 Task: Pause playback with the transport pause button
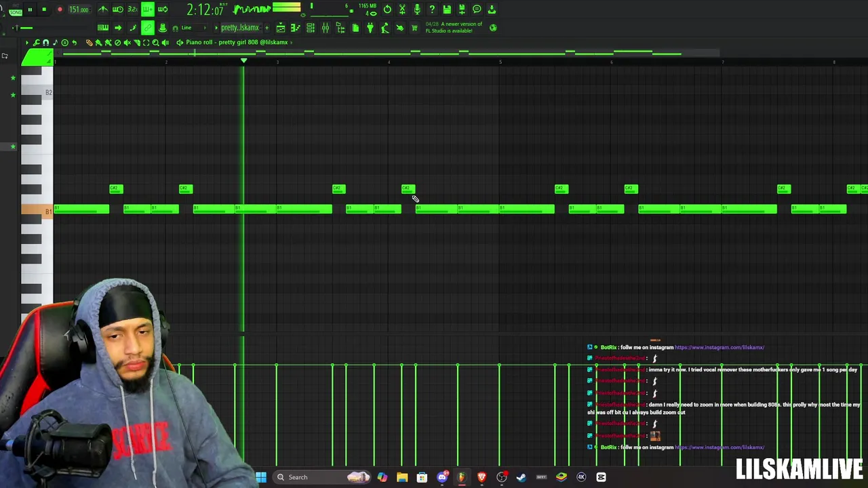30,9
